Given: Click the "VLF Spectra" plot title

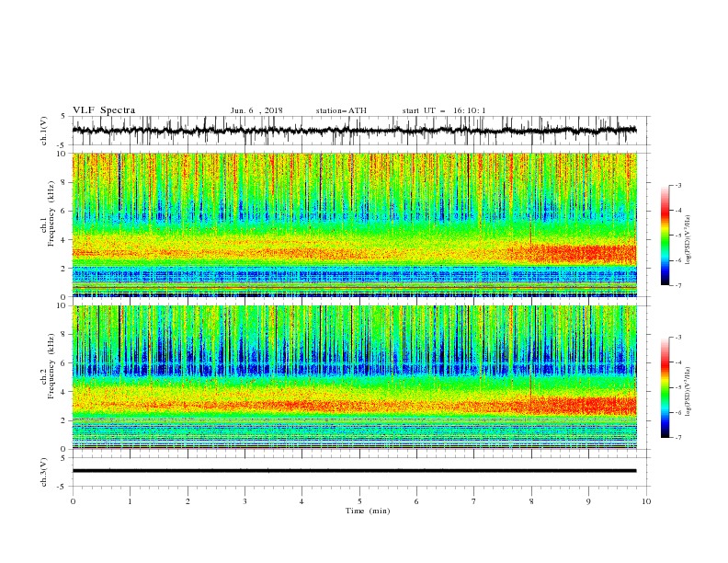Looking at the screenshot, I should click(x=104, y=110).
